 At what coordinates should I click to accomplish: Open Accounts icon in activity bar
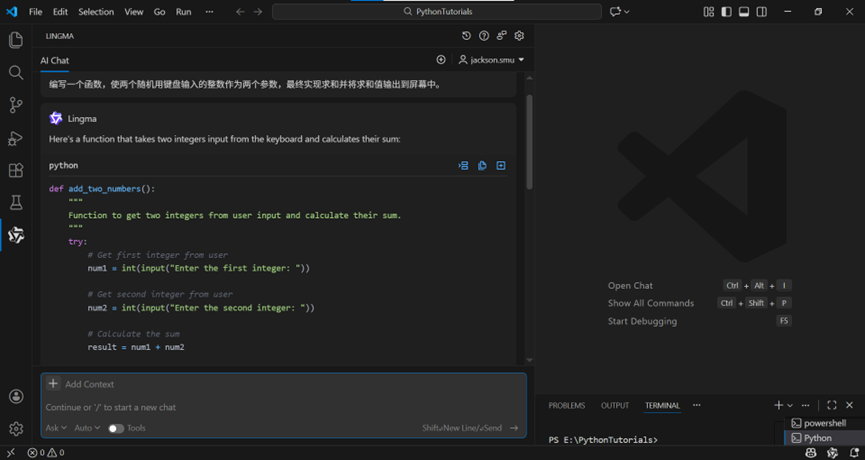16,396
